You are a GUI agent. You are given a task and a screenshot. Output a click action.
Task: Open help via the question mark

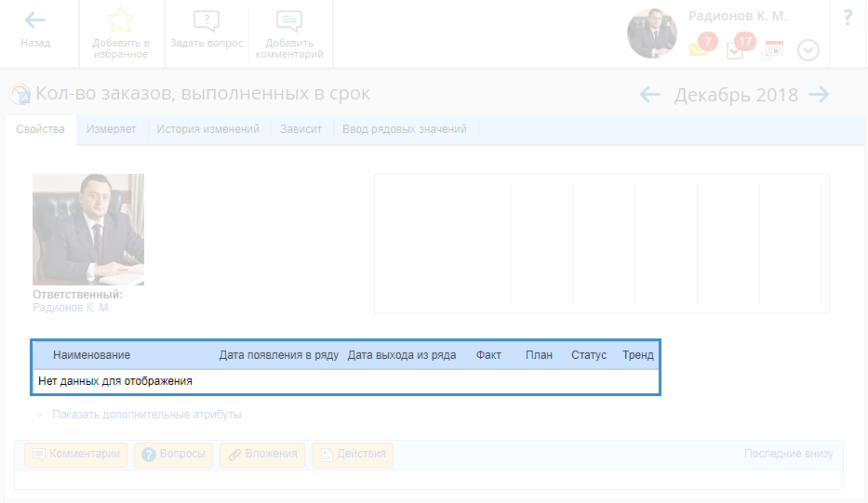848,18
